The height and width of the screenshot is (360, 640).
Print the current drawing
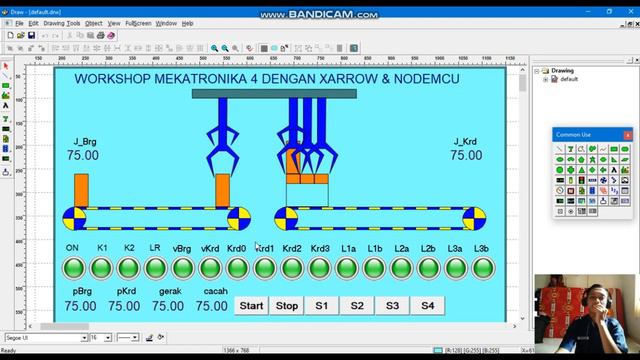coord(100,36)
